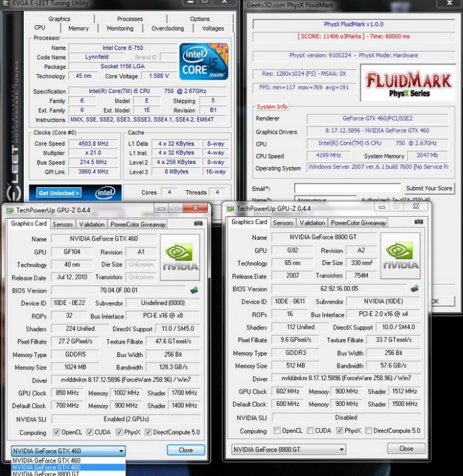The height and width of the screenshot is (476, 463).
Task: Open Sensors tab in GTX 460 GPU-Z window
Action: (63, 224)
